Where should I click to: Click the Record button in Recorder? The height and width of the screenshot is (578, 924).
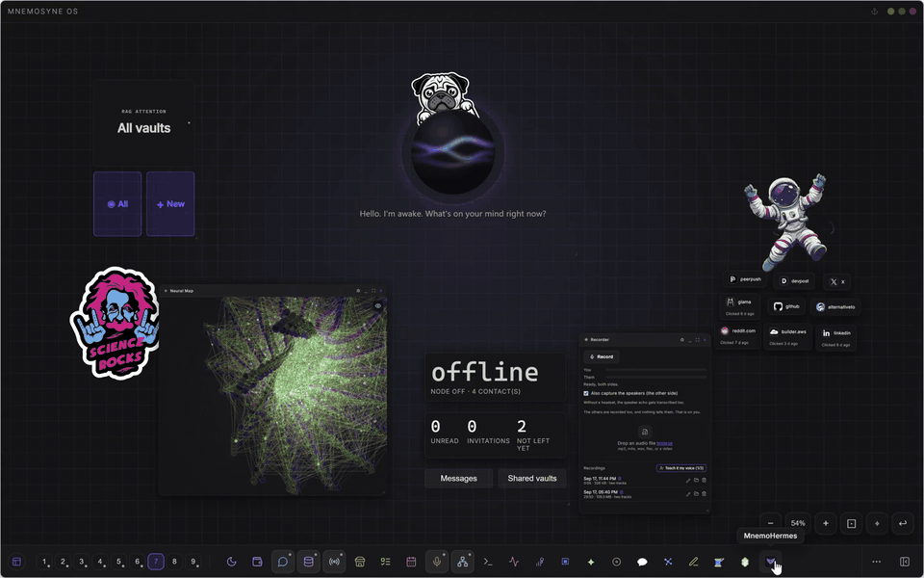point(602,356)
